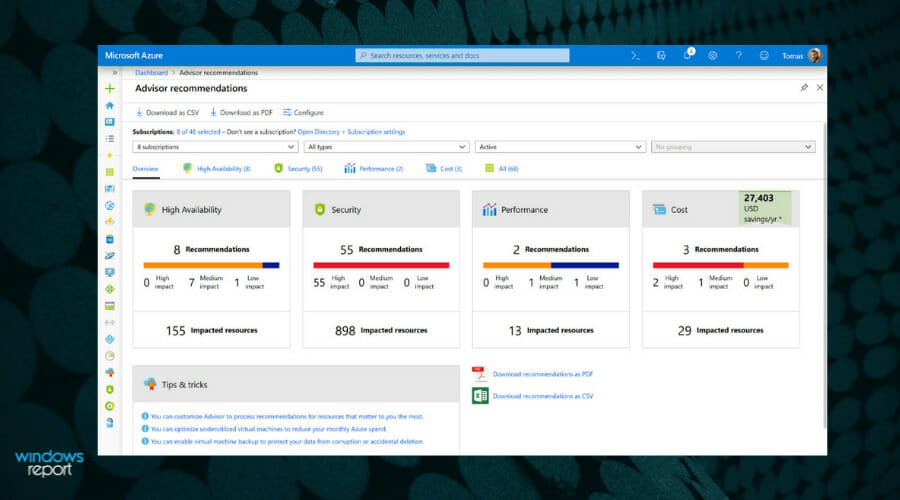
Task: Open the All types dropdown
Action: [x=386, y=147]
